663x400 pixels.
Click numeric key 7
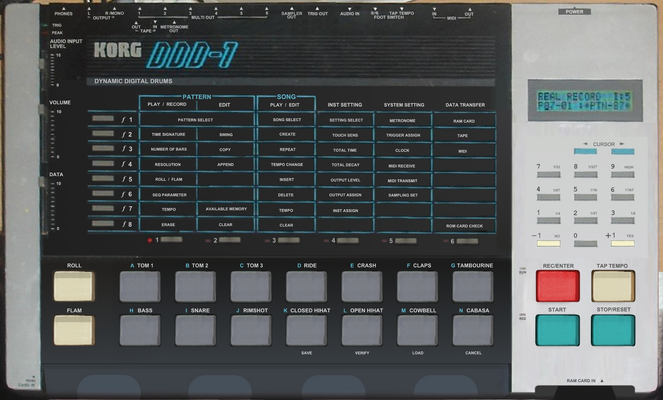[x=548, y=174]
